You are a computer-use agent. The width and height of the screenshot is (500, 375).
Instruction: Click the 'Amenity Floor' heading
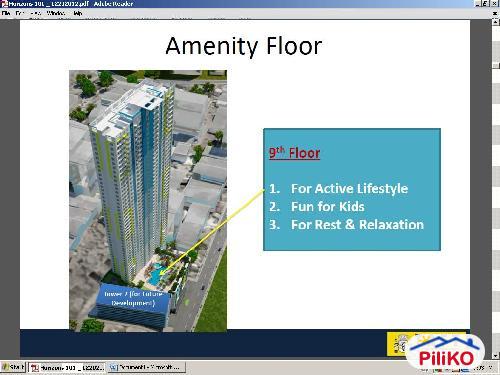coord(244,46)
